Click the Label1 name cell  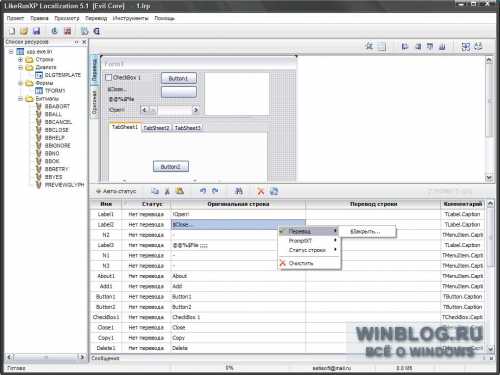(106, 214)
